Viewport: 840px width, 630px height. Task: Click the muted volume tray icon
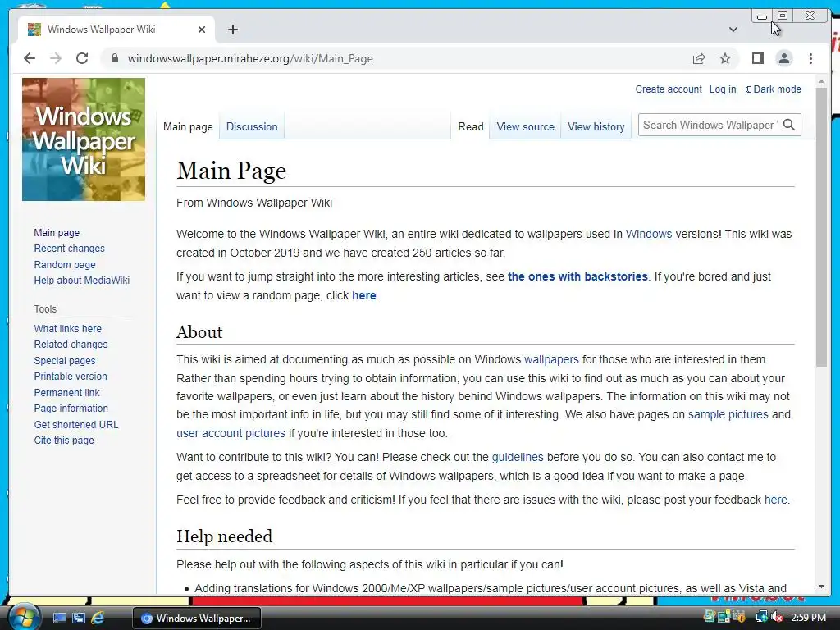777,617
